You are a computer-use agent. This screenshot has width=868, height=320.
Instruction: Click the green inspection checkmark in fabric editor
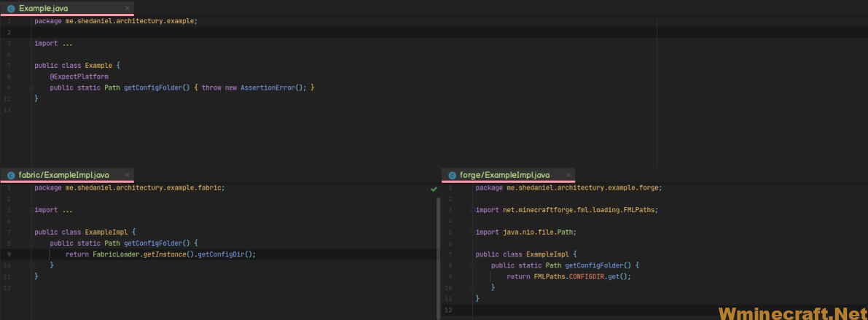(434, 189)
